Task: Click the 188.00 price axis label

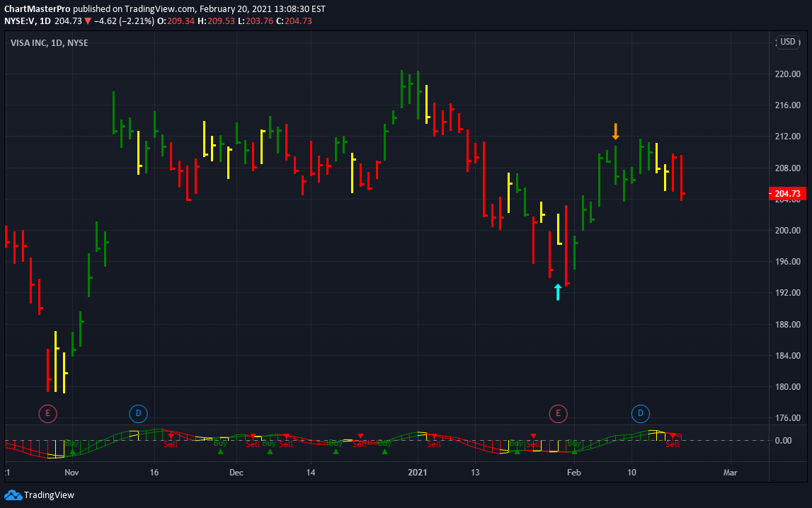Action: tap(788, 324)
